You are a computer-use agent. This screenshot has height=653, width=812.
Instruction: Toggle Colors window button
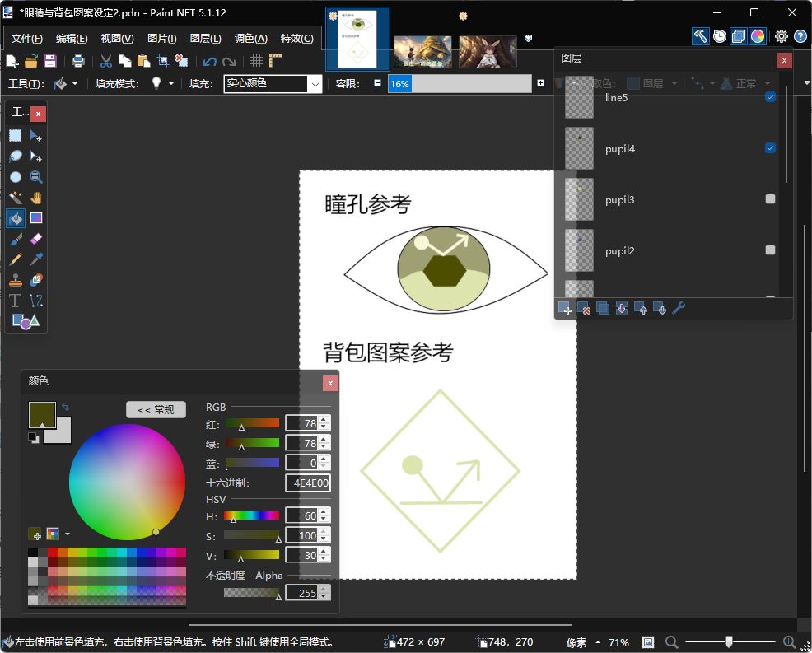click(x=757, y=36)
